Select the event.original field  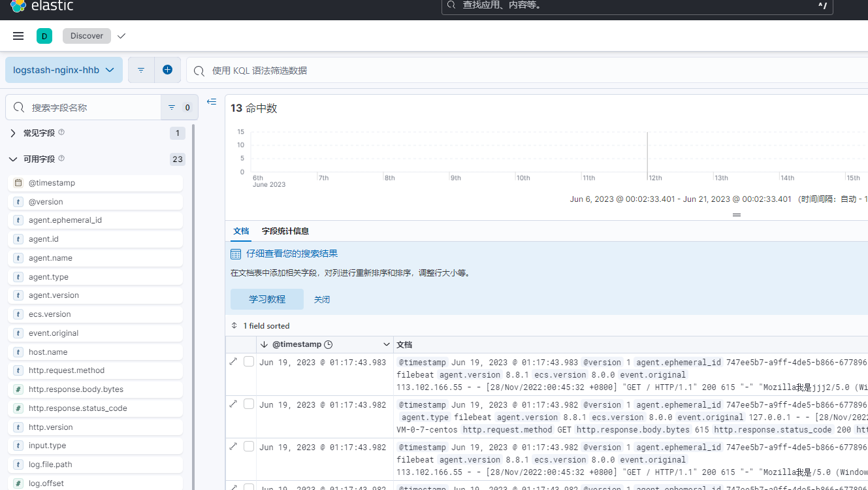95,333
